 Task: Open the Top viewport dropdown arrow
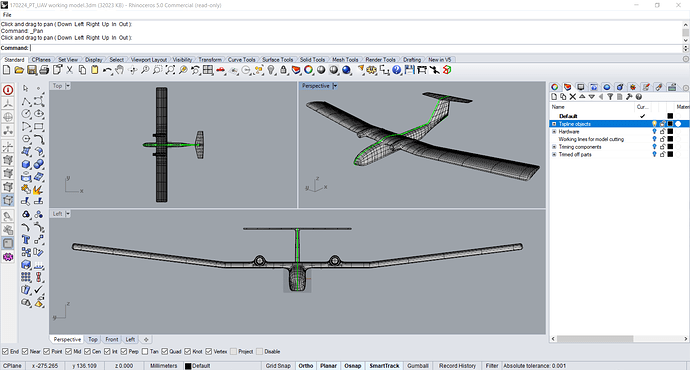(68, 86)
